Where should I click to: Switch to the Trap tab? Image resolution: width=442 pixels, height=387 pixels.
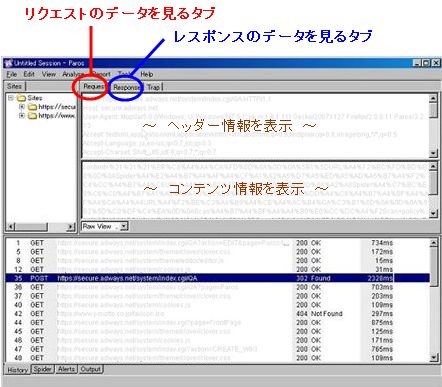(x=154, y=87)
